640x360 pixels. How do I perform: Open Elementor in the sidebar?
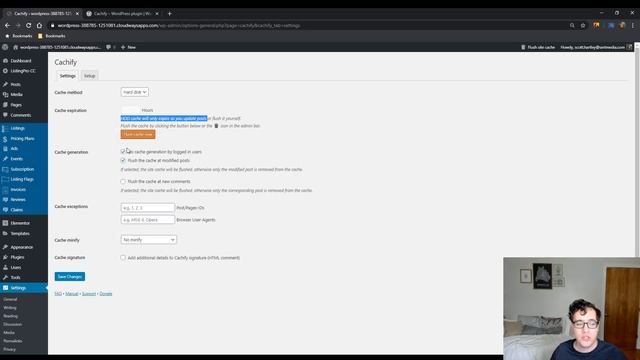(x=20, y=223)
